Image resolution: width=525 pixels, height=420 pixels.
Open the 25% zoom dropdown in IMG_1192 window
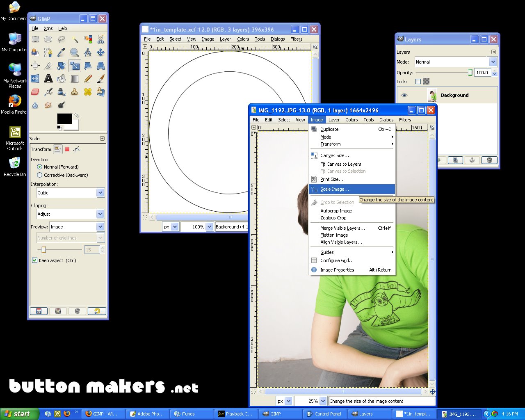tap(323, 401)
